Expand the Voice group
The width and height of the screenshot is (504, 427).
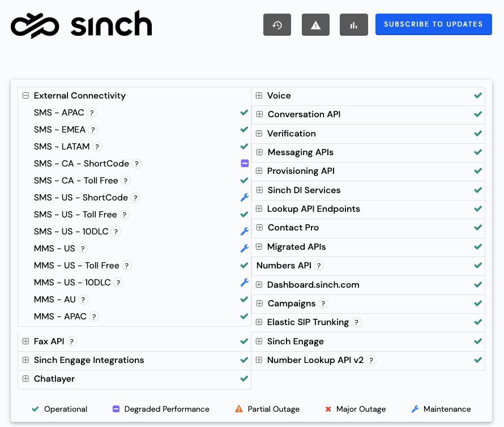[259, 96]
